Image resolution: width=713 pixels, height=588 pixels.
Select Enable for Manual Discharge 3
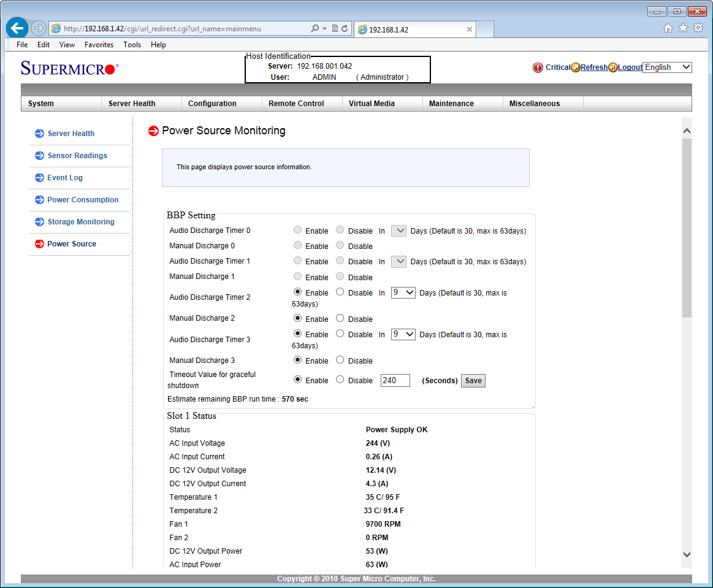[x=297, y=360]
